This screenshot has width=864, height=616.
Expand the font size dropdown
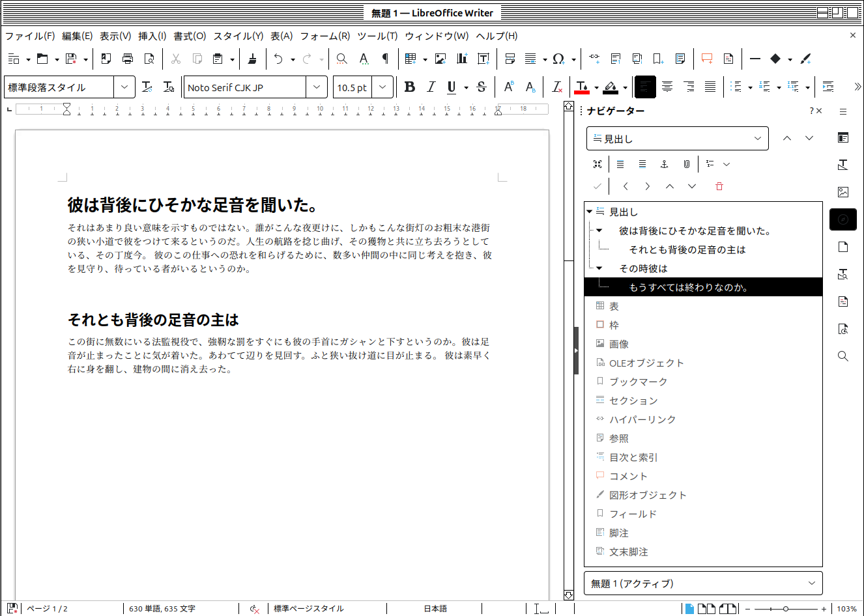pyautogui.click(x=382, y=87)
